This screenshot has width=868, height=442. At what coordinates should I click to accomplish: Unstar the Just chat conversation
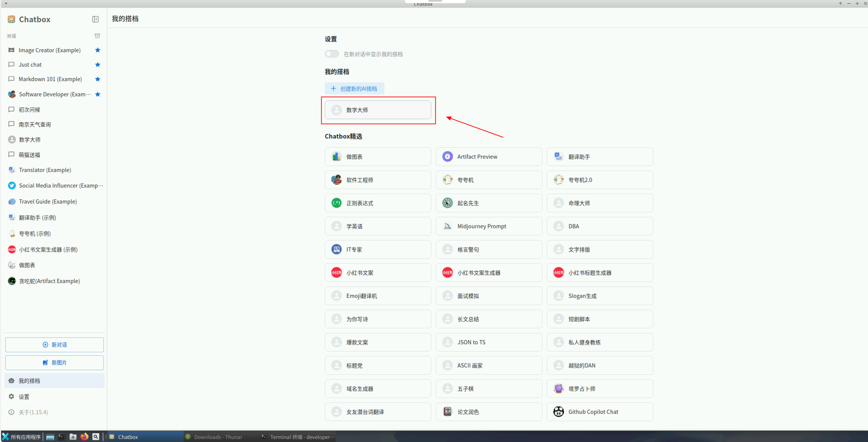point(98,65)
